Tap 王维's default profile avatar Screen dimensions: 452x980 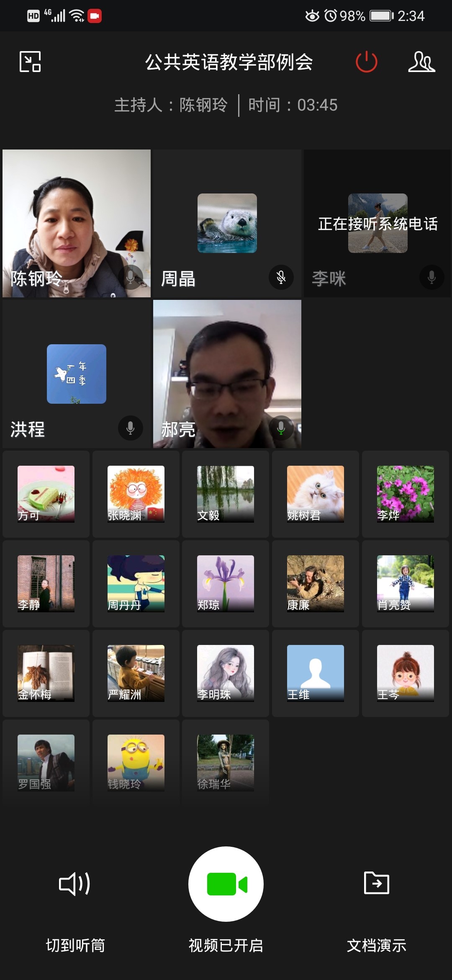pyautogui.click(x=316, y=673)
